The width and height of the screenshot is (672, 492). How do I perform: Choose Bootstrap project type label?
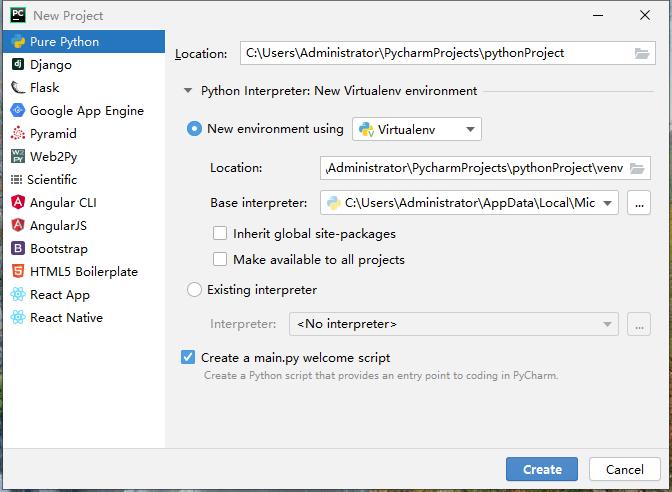click(x=59, y=249)
